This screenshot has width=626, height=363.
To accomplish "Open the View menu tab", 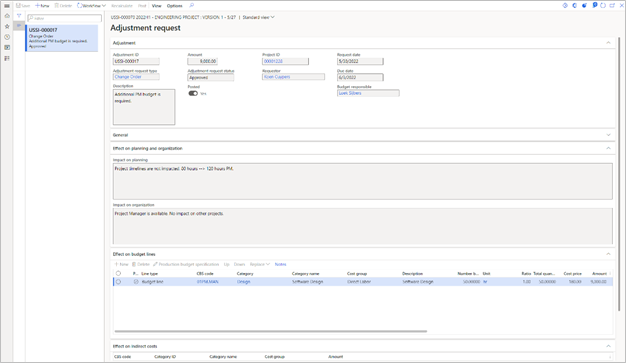I will coord(156,6).
